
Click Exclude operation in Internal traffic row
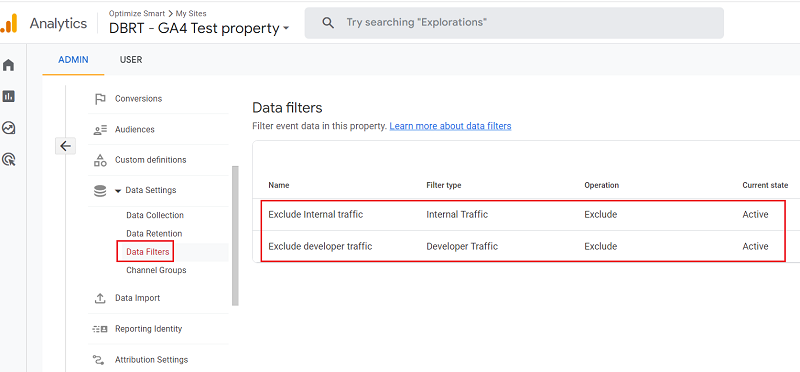(601, 215)
